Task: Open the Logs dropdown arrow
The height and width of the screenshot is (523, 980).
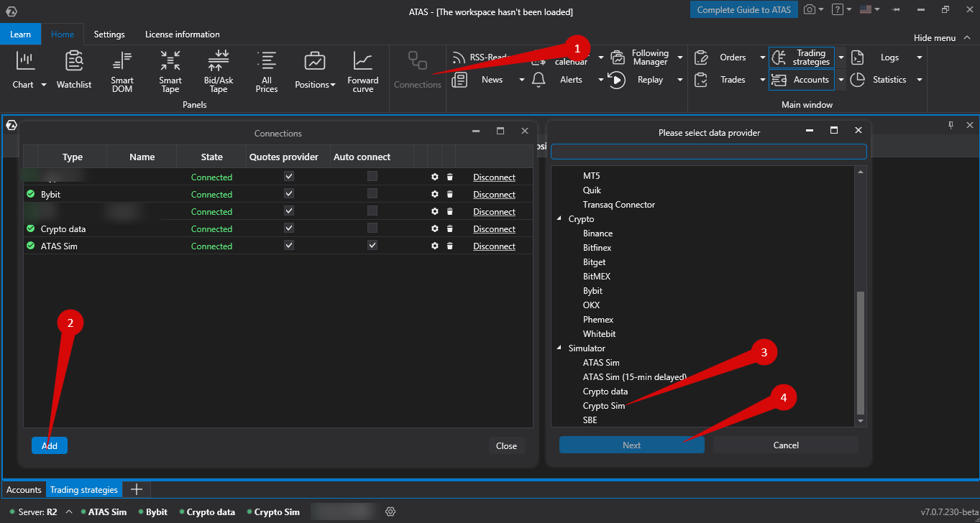Action: click(x=919, y=57)
